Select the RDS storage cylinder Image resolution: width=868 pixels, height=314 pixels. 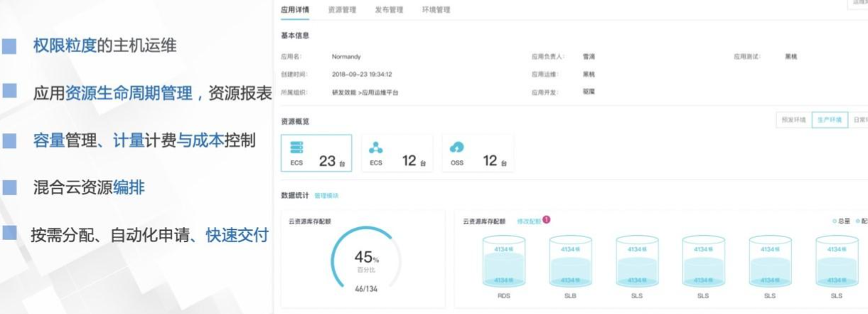504,261
